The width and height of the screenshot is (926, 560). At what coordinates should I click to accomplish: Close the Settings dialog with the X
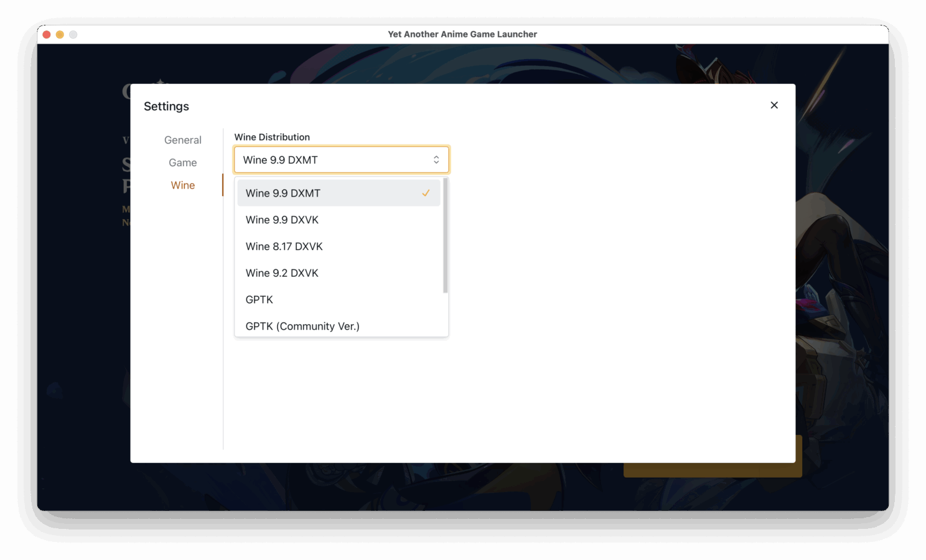tap(774, 105)
